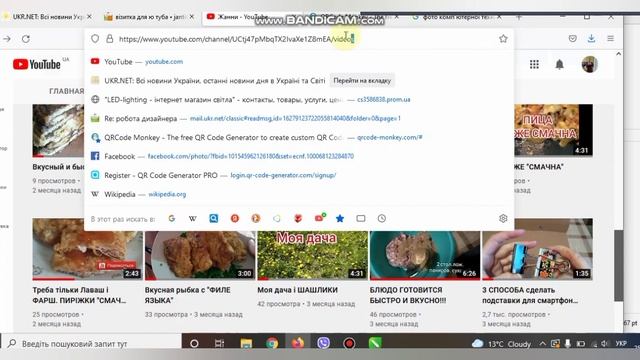Choose the QRCode Monkey suggestion

click(299, 138)
